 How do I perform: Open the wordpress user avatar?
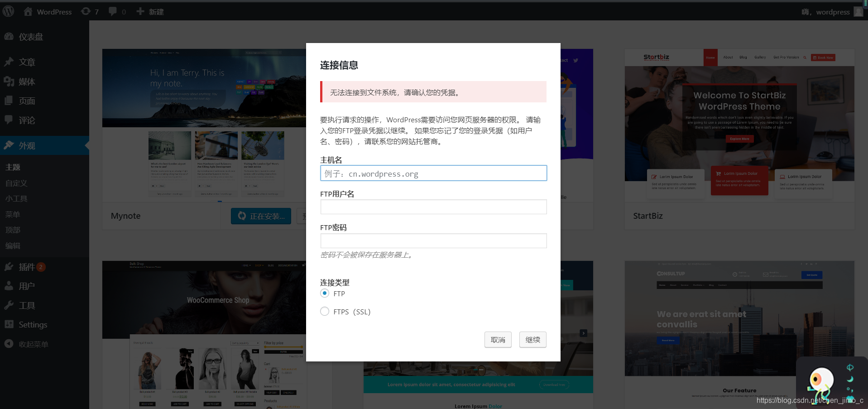pos(858,12)
